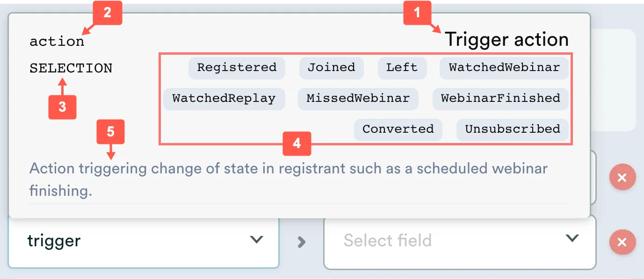Open the trigger dropdown

[144, 241]
